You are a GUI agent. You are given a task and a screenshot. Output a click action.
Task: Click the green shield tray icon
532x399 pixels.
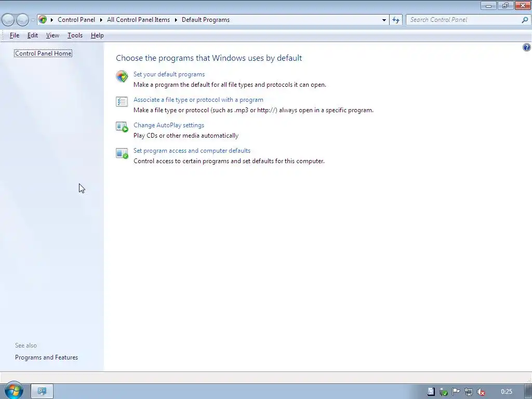point(444,392)
